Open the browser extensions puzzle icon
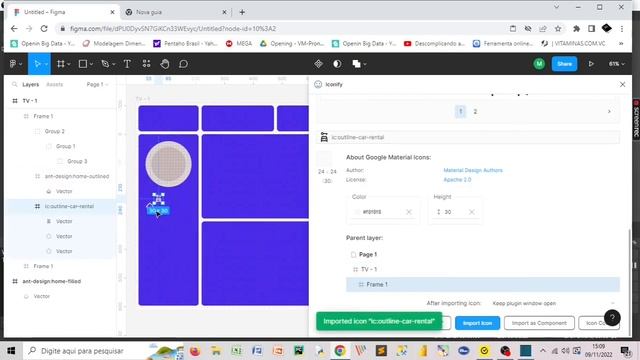 [576, 29]
